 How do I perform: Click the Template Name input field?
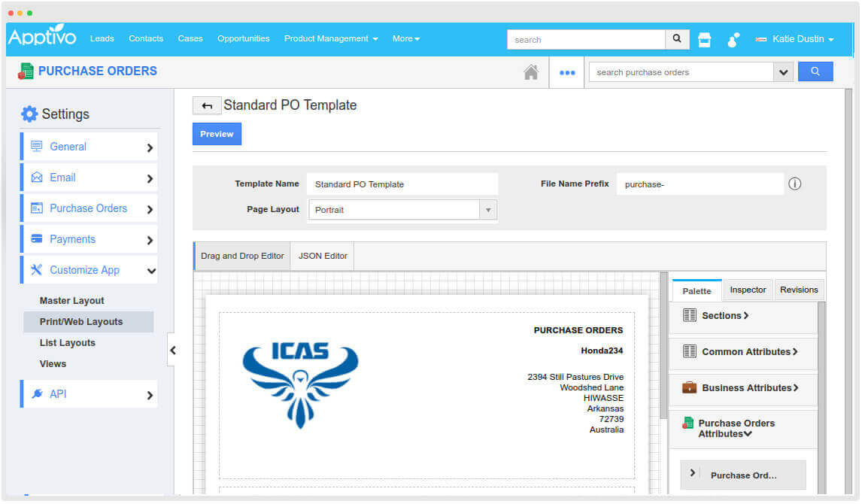[402, 184]
